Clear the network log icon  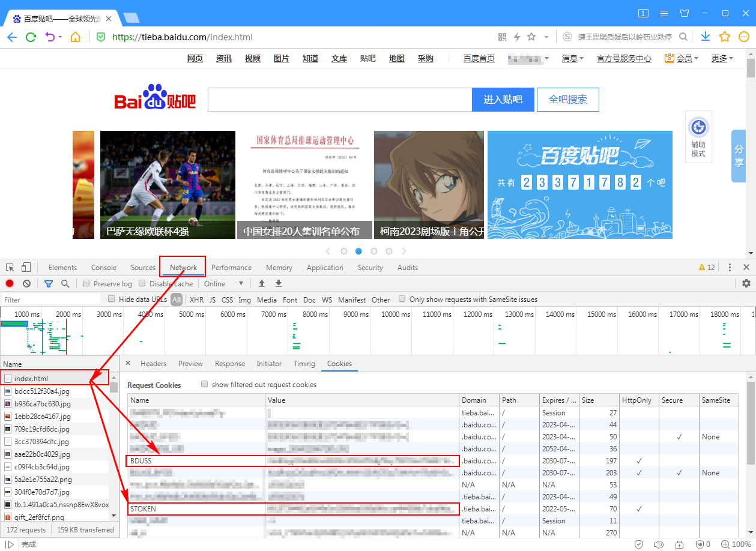pos(26,283)
